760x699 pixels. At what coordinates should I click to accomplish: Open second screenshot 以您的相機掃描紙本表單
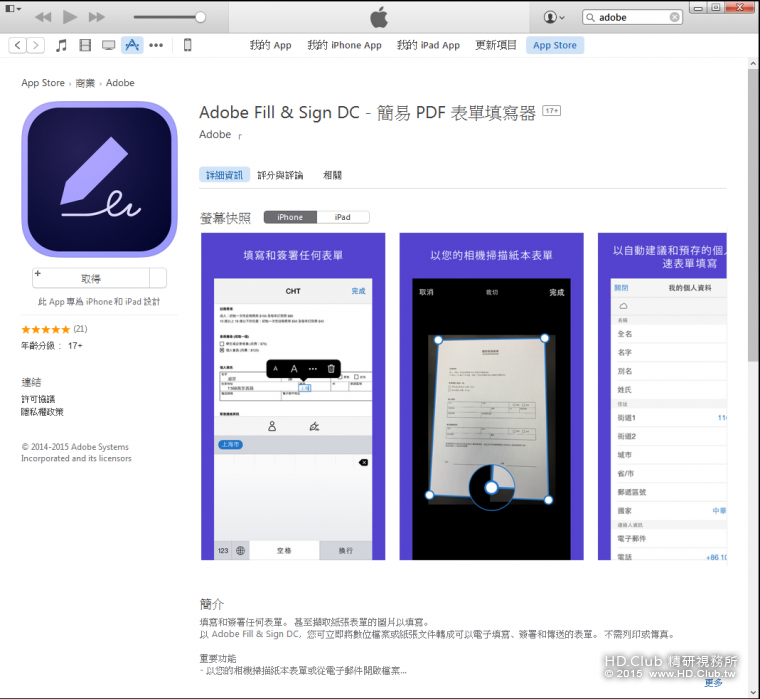491,396
